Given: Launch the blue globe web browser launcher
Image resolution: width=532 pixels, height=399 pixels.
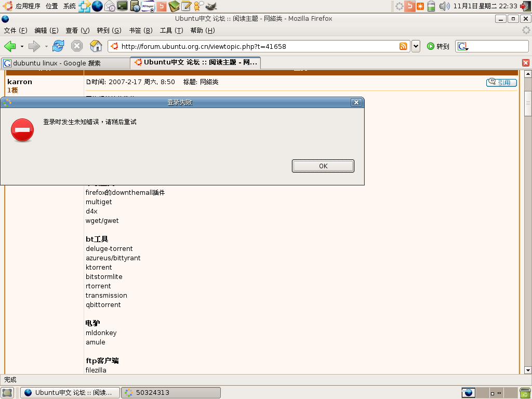Looking at the screenshot, I should tap(97, 6).
